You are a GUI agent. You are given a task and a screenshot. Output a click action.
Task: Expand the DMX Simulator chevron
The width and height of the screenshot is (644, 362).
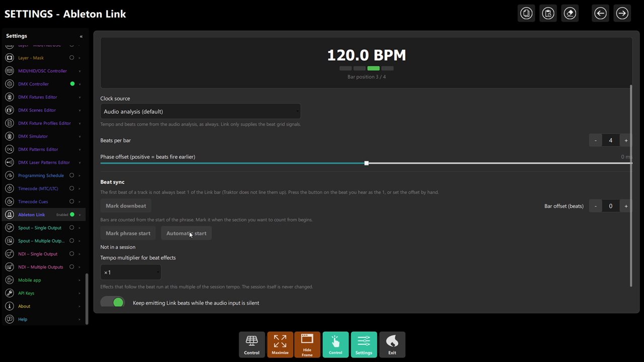pyautogui.click(x=79, y=136)
